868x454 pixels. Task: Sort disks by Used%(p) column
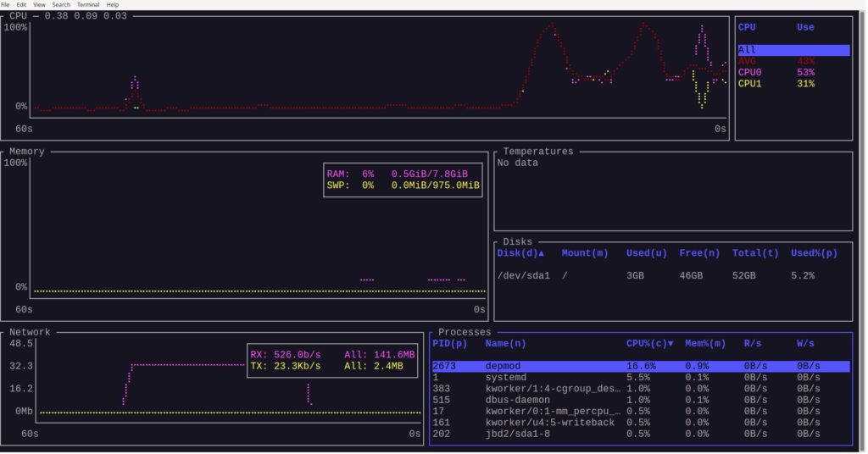tap(814, 253)
